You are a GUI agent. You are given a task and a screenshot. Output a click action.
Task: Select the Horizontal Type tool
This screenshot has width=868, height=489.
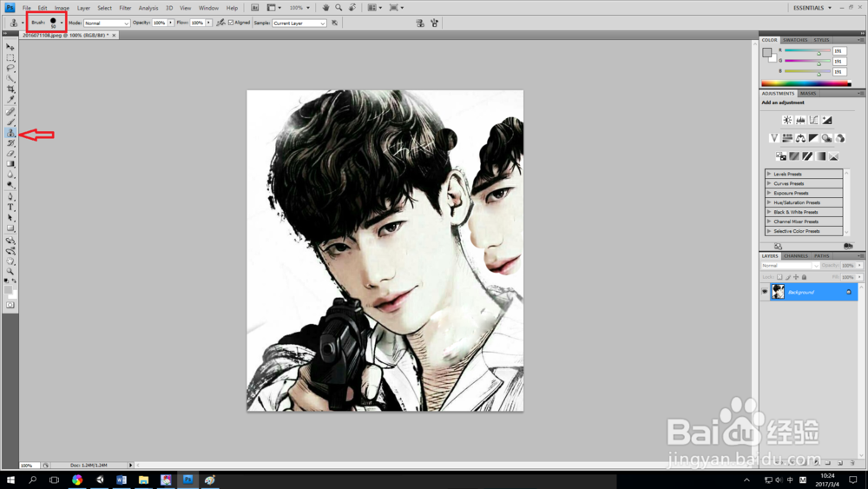pos(10,207)
